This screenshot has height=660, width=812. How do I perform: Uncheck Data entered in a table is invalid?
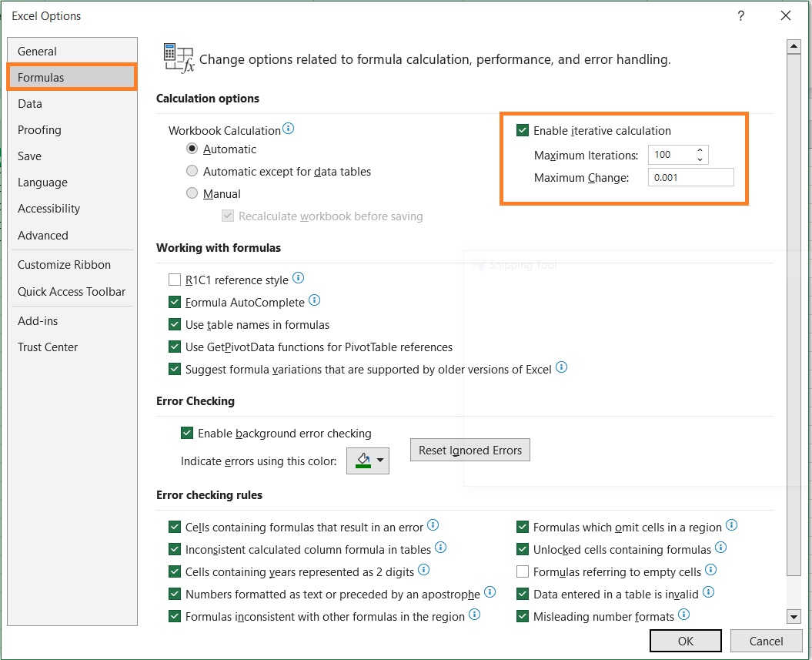(x=523, y=595)
